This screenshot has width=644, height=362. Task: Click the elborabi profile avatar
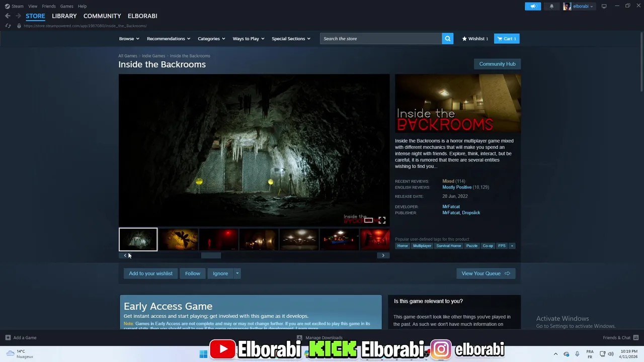coord(567,6)
